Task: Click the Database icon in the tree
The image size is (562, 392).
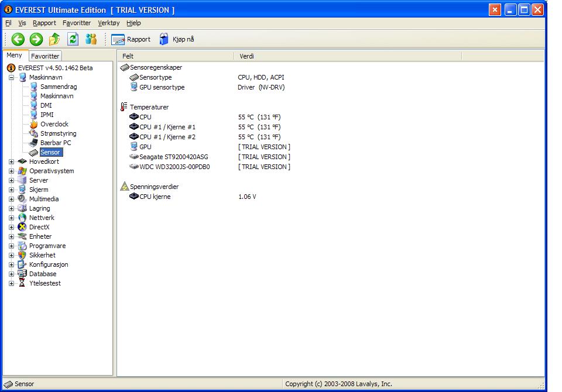Action: click(x=22, y=273)
